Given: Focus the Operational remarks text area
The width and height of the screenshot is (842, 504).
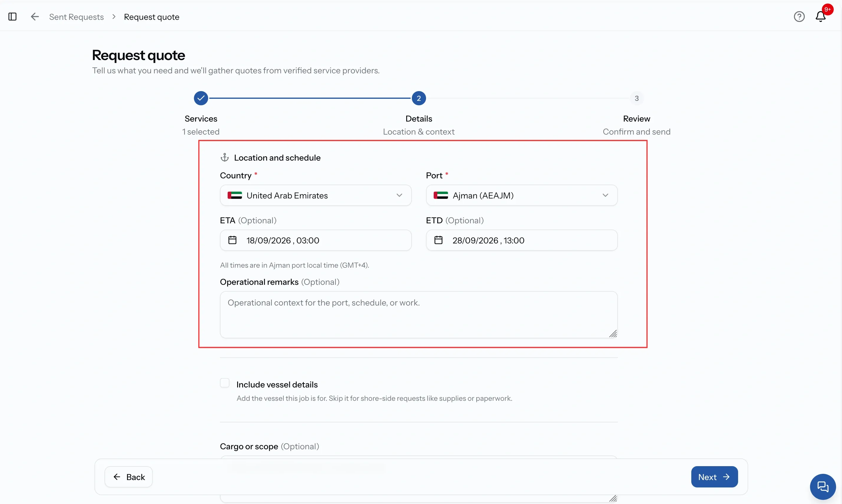Looking at the screenshot, I should click(x=418, y=314).
